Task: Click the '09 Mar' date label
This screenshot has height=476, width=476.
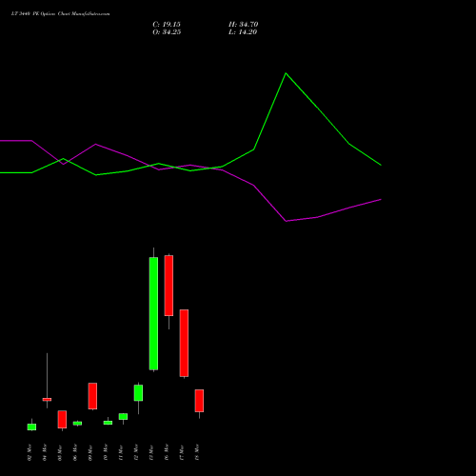Action: (90, 452)
